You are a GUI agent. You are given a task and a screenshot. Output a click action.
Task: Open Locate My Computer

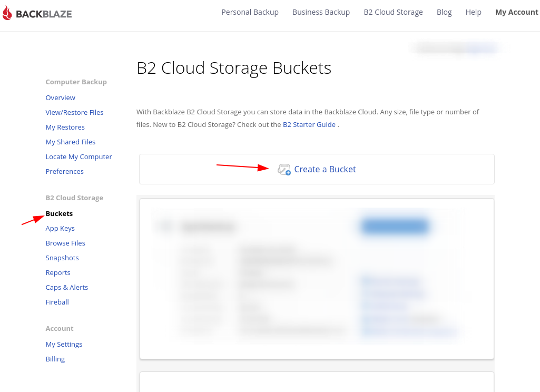(78, 156)
